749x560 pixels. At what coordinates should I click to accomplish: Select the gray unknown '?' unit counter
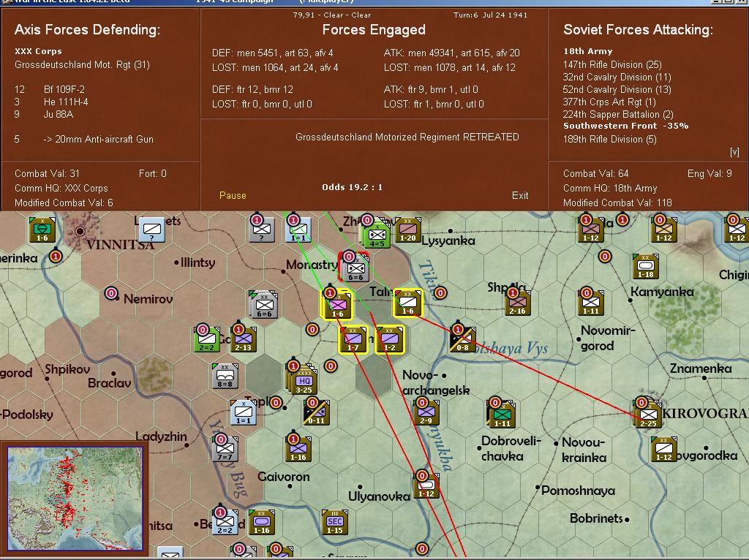click(x=262, y=230)
